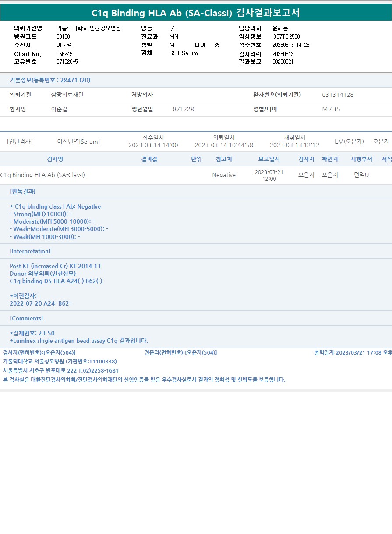
Task: Select line 'C1q binding class I Ab: Negative'
Action: (55, 206)
